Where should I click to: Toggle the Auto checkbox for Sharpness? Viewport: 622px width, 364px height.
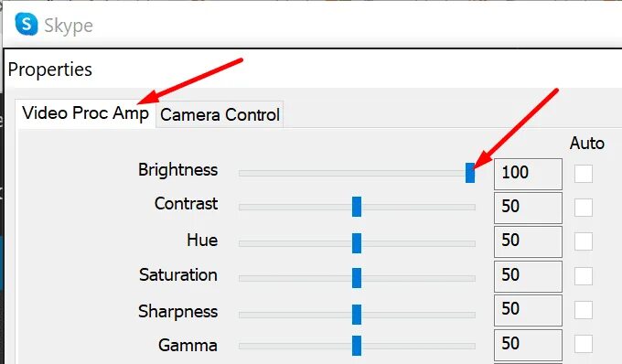pos(584,310)
